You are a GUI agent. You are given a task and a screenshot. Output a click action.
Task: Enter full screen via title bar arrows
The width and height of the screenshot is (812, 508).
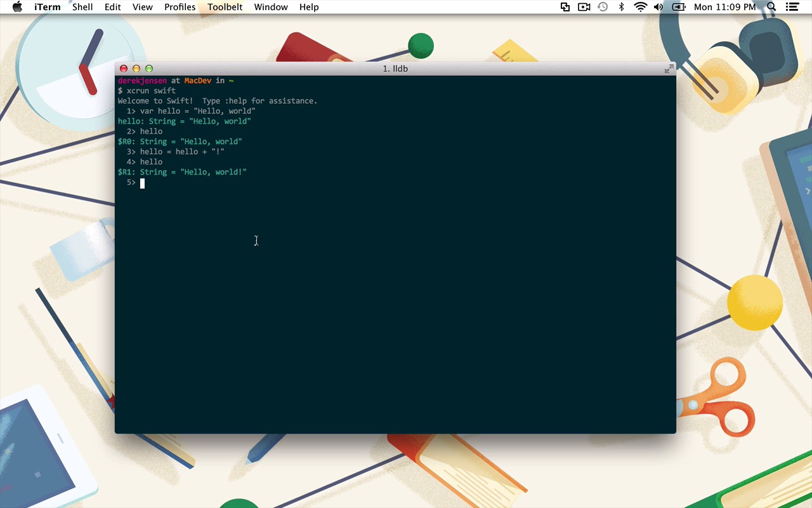click(x=669, y=69)
